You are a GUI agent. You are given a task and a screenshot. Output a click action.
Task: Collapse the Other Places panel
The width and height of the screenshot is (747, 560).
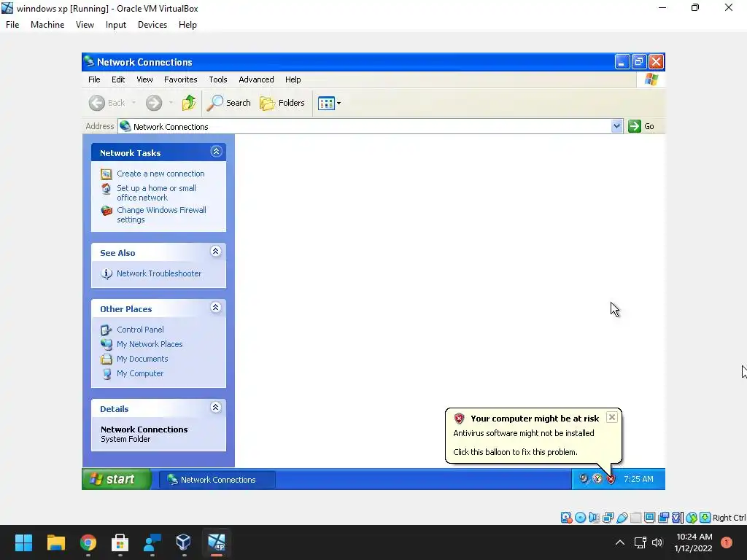point(216,308)
